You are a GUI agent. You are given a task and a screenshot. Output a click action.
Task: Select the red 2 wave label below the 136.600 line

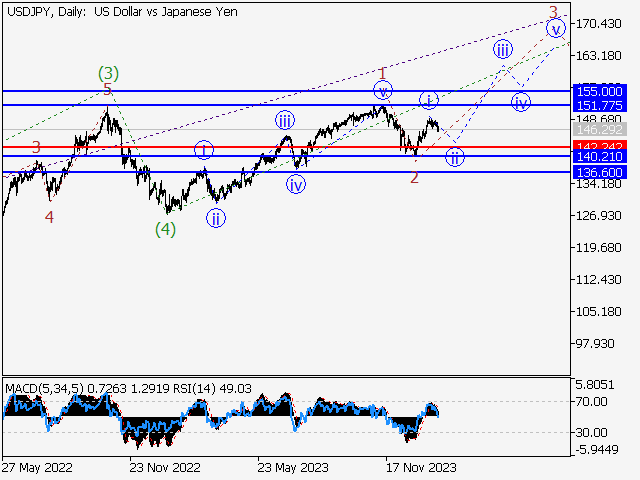pyautogui.click(x=414, y=178)
